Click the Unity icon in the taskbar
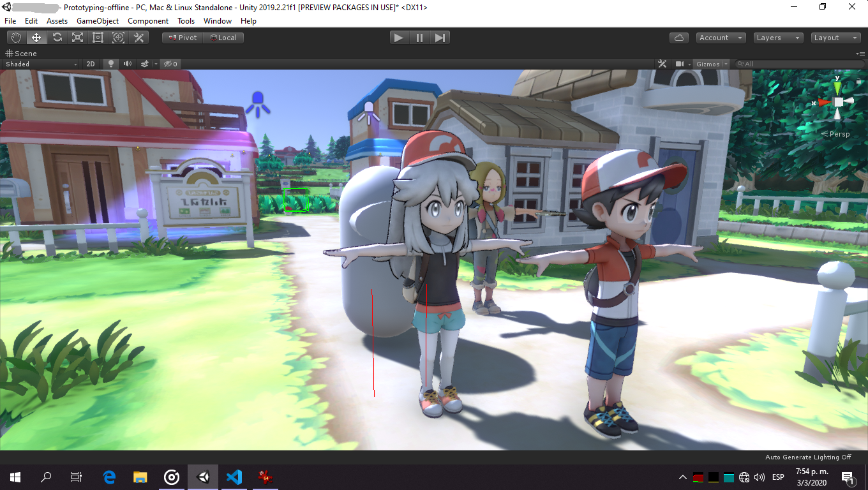The image size is (868, 490). point(203,477)
